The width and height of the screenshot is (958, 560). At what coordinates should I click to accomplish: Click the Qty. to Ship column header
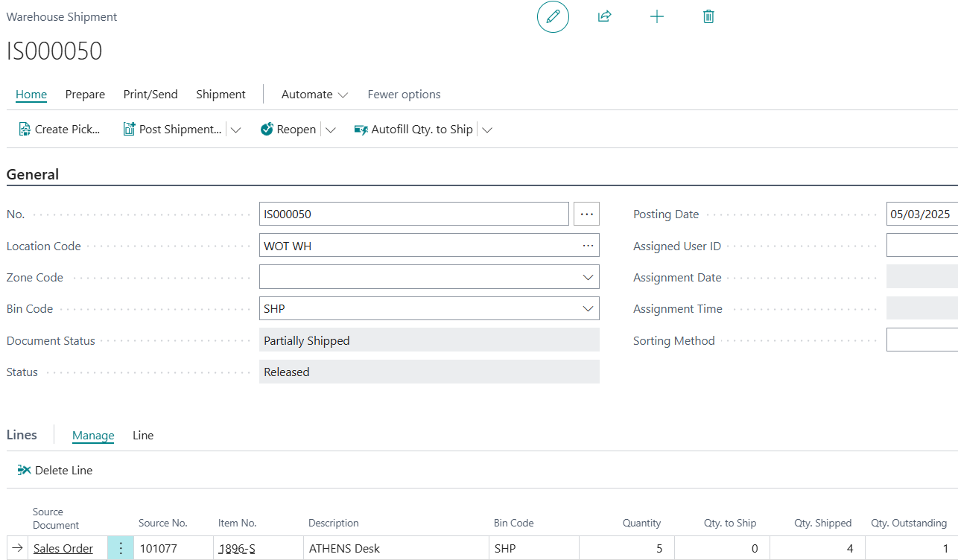(x=730, y=524)
